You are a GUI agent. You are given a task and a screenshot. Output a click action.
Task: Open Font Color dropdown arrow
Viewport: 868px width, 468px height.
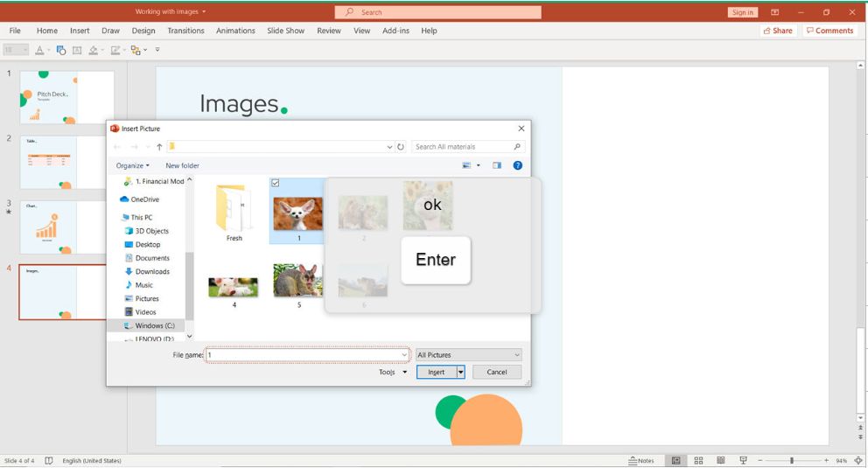tap(49, 51)
